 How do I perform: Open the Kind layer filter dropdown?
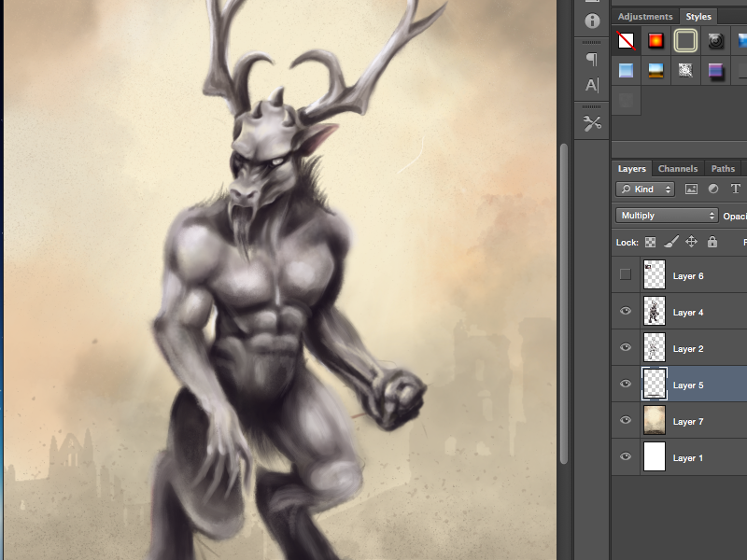click(x=644, y=189)
